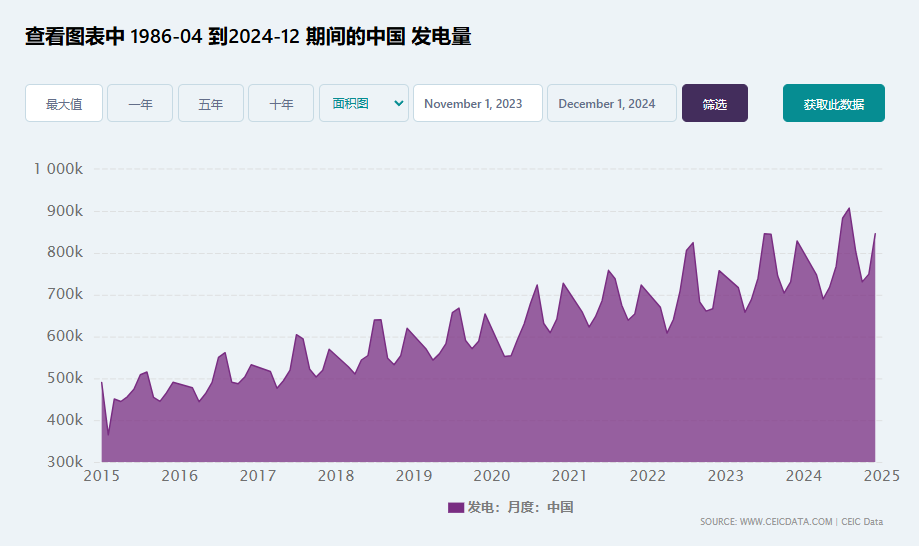Select the 一年 time range

[140, 104]
